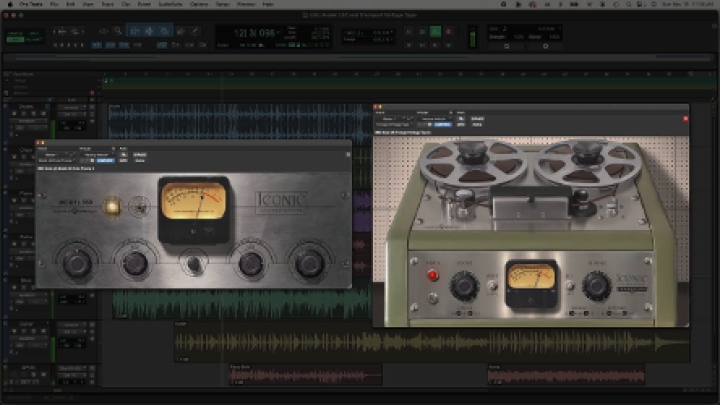Click the left knob on the tape machine panel
This screenshot has width=720, height=405.
click(x=464, y=285)
